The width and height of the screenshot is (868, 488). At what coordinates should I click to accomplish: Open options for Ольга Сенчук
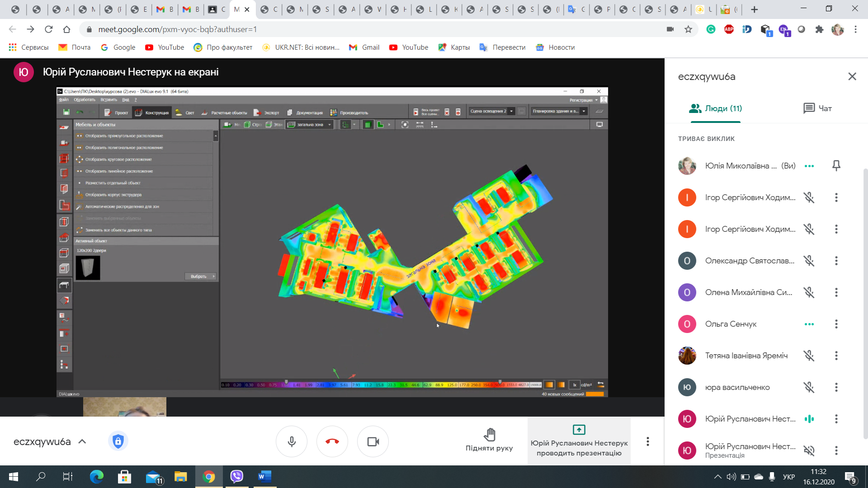point(836,324)
